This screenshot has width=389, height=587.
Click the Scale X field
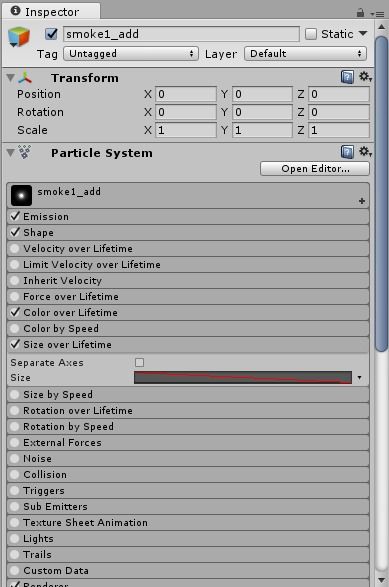click(186, 130)
